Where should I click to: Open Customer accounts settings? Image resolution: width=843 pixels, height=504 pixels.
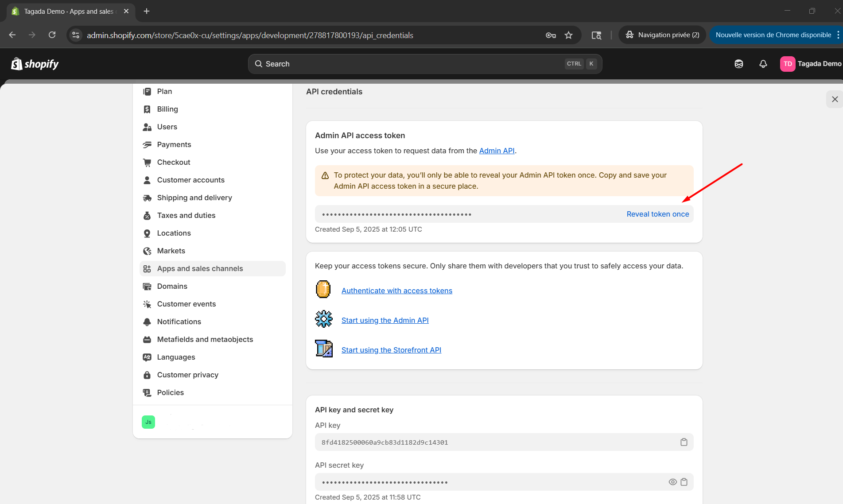point(213,180)
